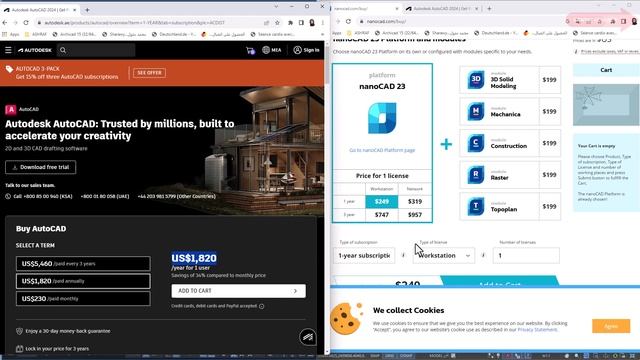640x360 pixels.
Task: Click the Autodesk logo
Action: (35, 50)
